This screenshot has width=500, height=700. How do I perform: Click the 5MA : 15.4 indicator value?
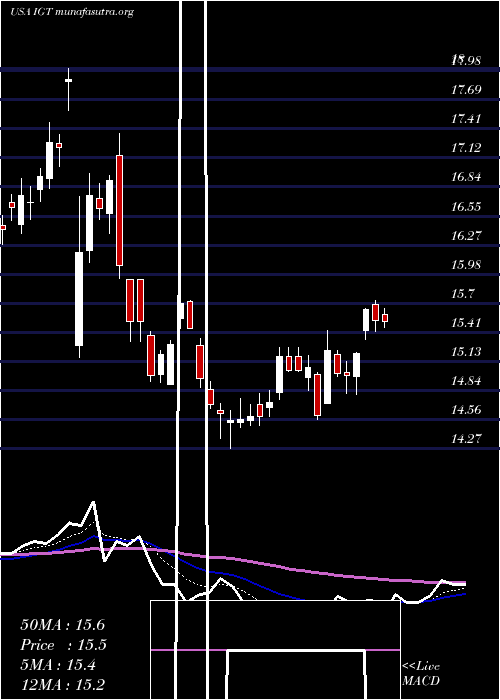58,665
